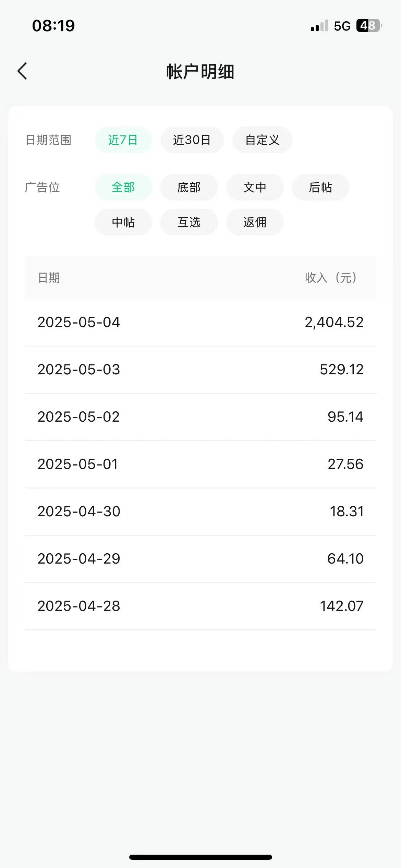Select the 全部 ad slot filter

point(123,187)
